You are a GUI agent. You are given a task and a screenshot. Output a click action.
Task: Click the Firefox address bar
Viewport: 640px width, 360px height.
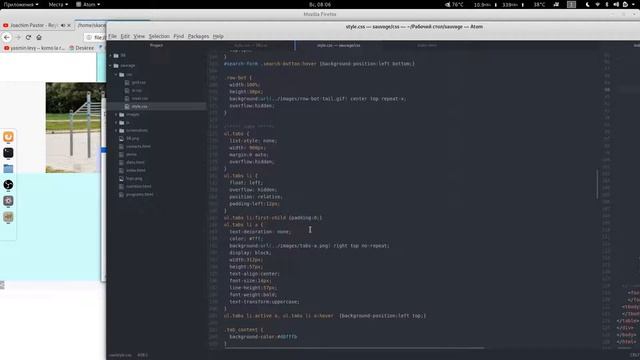tap(96, 37)
